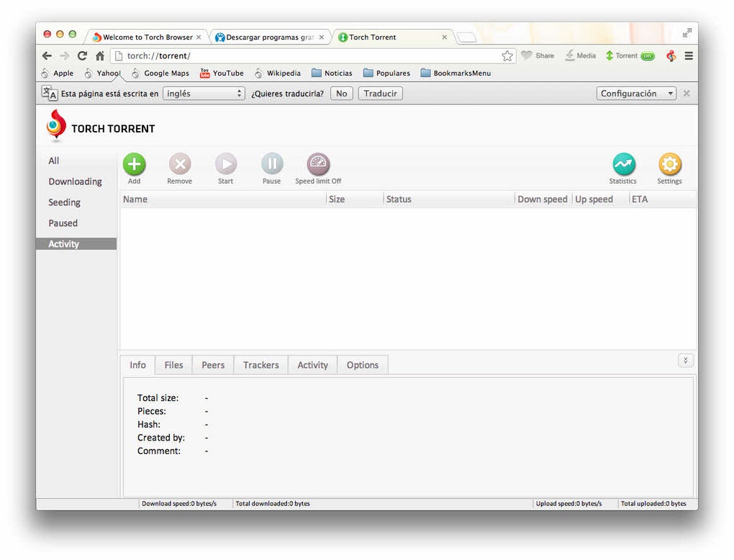734x560 pixels.
Task: Click the Media grabber button
Action: pyautogui.click(x=580, y=55)
